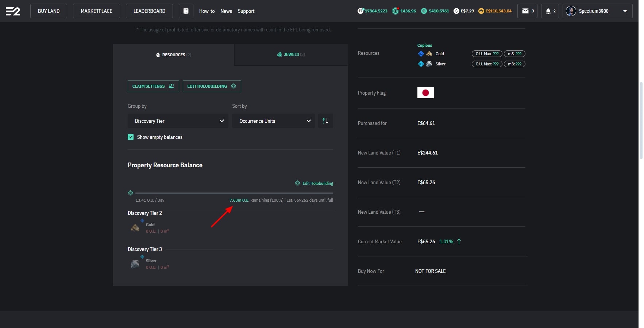644x328 pixels.
Task: Select the Resources tab
Action: tap(173, 55)
